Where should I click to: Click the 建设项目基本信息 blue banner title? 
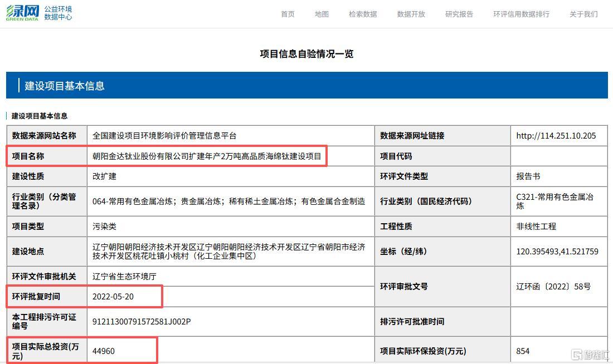[x=65, y=86]
